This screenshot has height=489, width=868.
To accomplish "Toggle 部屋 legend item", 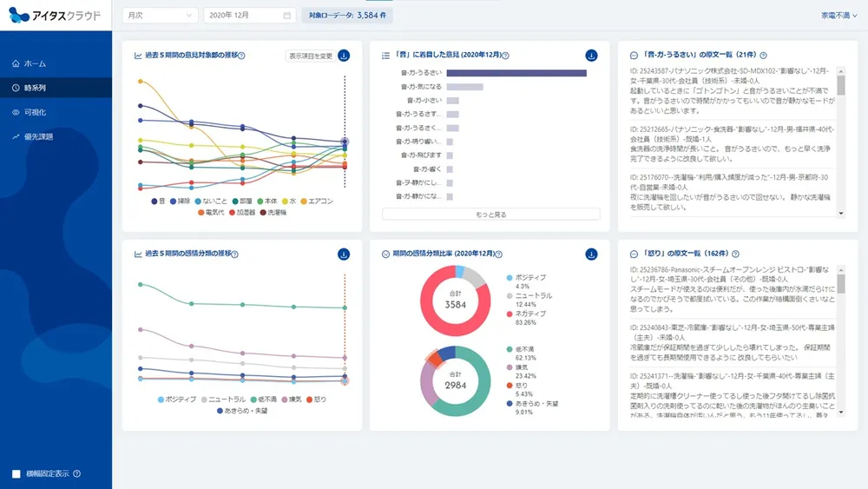I will (x=242, y=201).
